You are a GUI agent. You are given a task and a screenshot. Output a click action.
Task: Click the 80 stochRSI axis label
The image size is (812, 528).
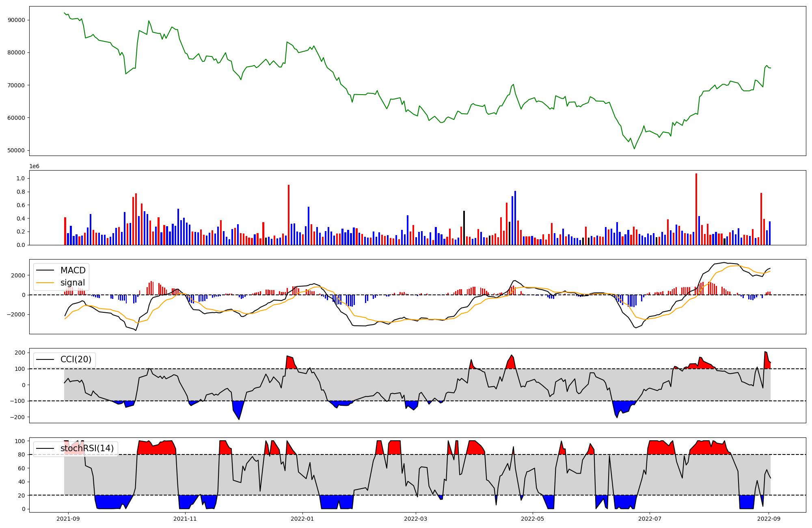pos(22,454)
